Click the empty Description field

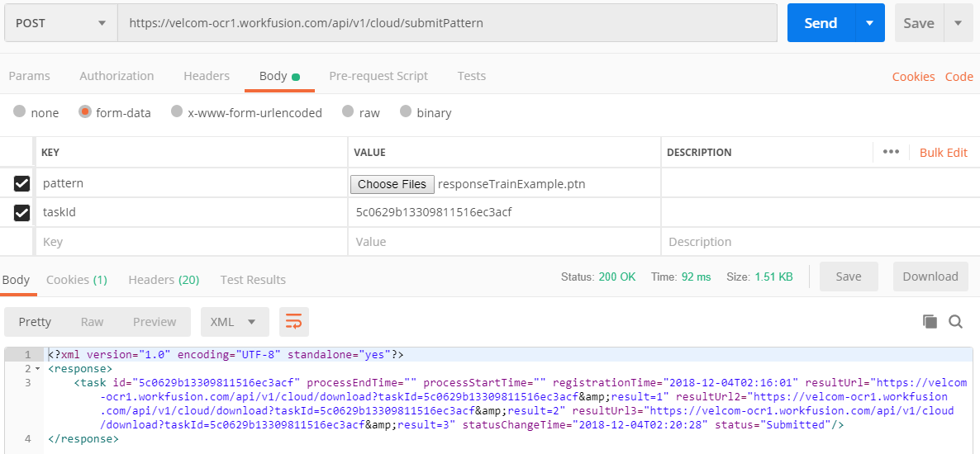click(820, 242)
